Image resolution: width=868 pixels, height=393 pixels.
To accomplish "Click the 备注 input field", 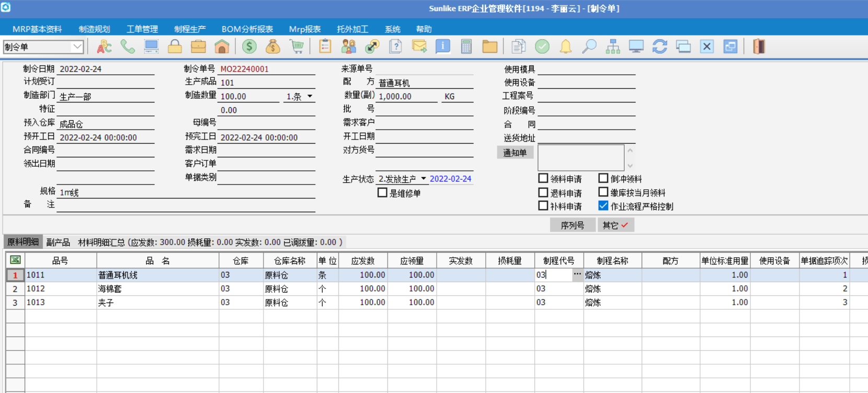I will [x=186, y=205].
